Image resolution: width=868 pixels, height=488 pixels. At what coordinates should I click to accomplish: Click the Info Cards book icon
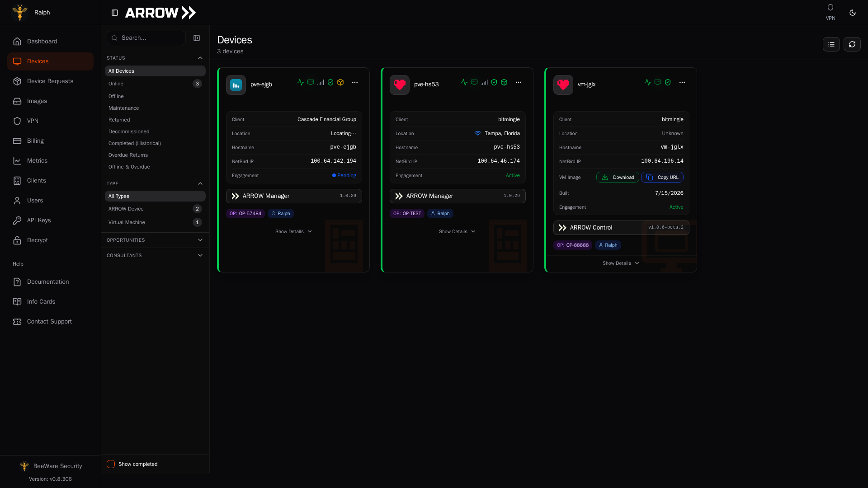tap(17, 302)
